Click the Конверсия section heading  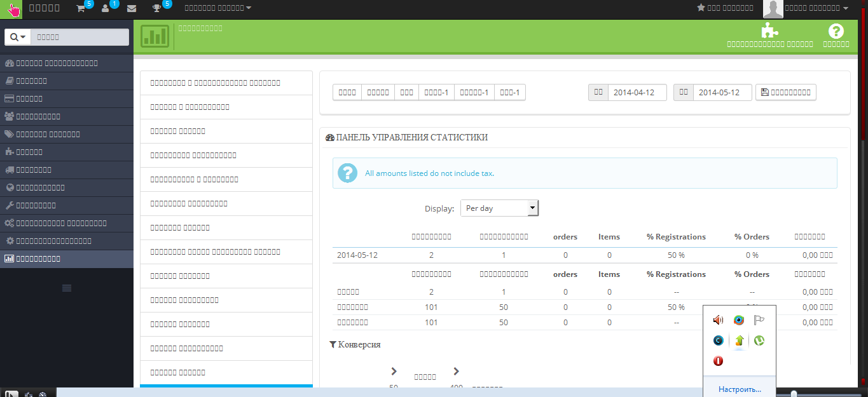coord(359,344)
